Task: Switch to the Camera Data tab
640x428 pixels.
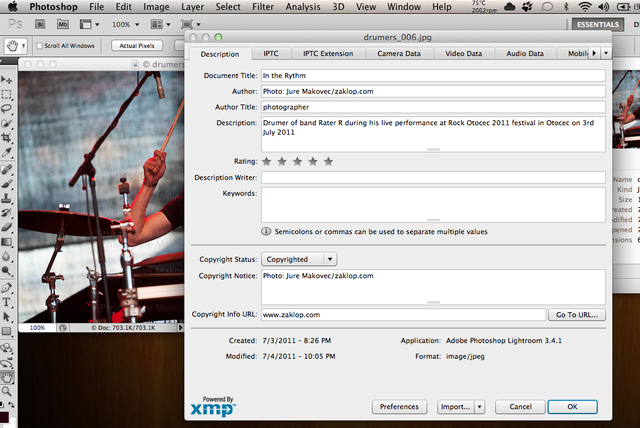Action: pos(399,53)
